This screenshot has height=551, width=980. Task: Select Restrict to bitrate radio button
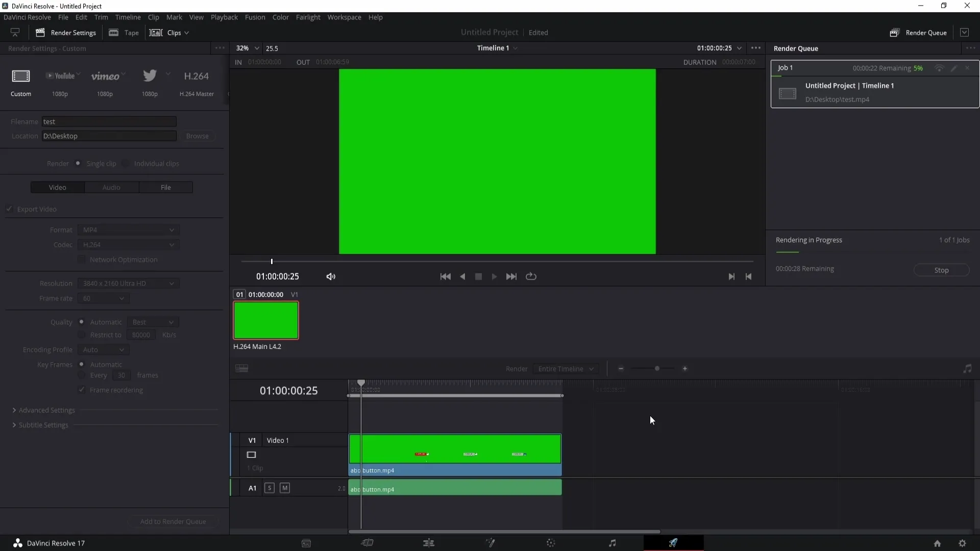pos(81,335)
